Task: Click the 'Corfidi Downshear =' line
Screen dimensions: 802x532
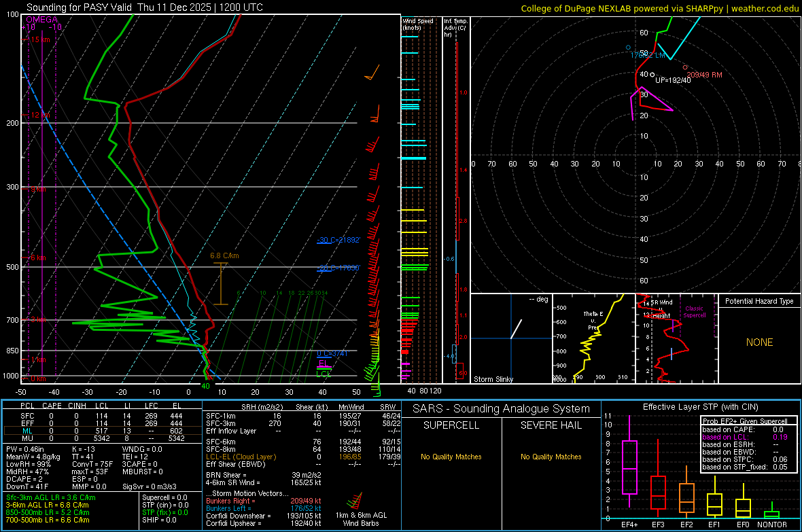Action: pos(264,516)
